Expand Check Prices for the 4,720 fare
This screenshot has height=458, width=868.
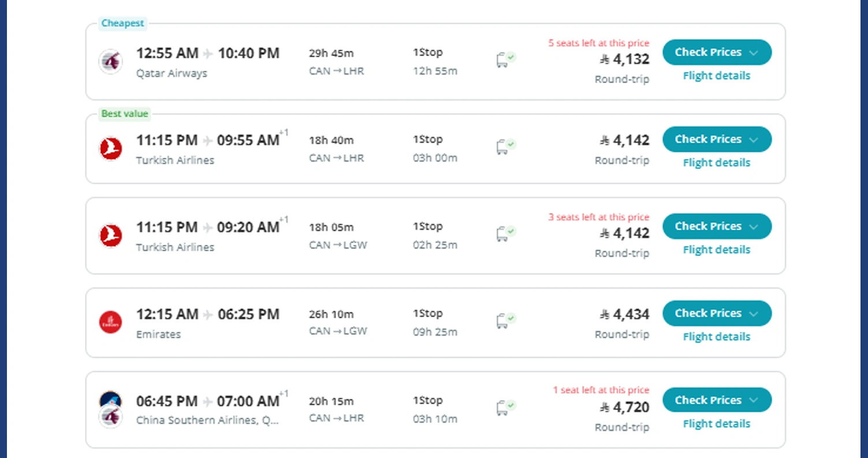click(x=716, y=400)
